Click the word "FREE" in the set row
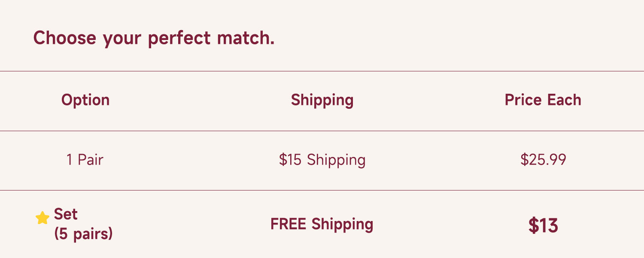The height and width of the screenshot is (258, 644). [x=289, y=224]
